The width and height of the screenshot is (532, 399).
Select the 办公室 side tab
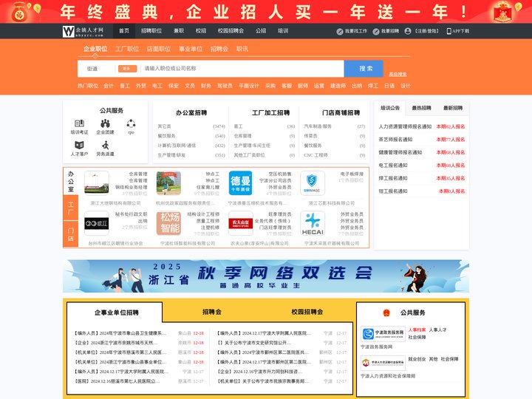coord(71,182)
